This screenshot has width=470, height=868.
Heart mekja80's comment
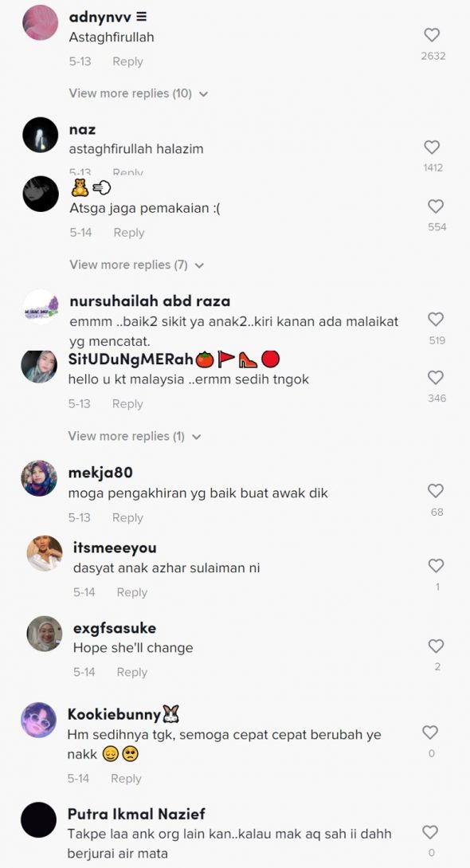pos(436,491)
